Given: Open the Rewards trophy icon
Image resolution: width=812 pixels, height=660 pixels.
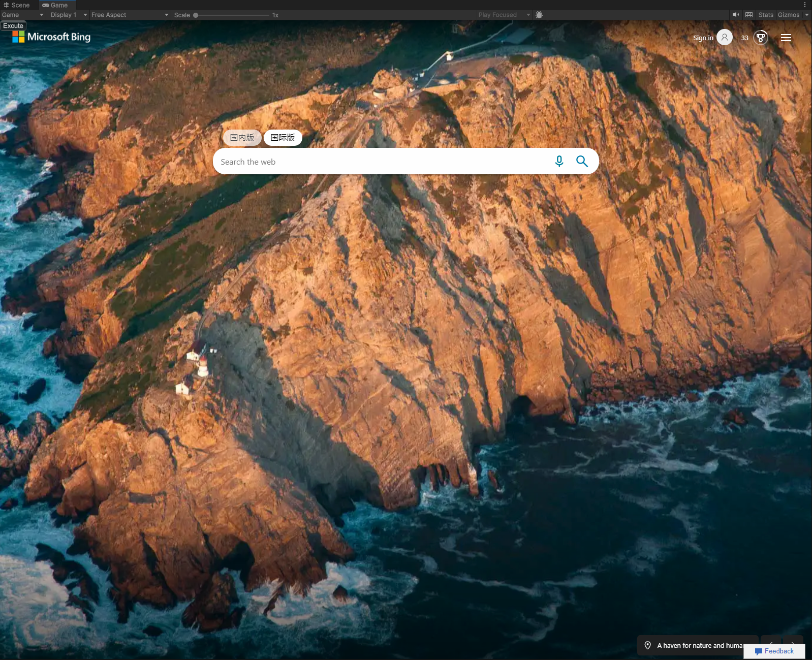Looking at the screenshot, I should (x=760, y=38).
